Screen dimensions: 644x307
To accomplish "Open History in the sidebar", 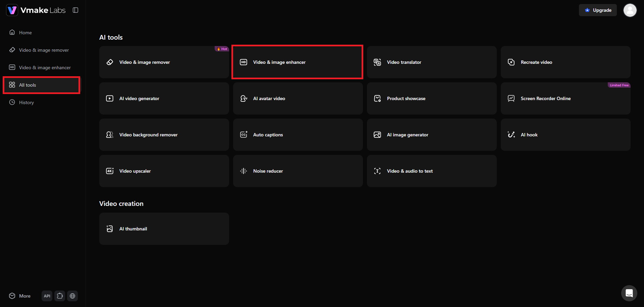I will [42, 102].
